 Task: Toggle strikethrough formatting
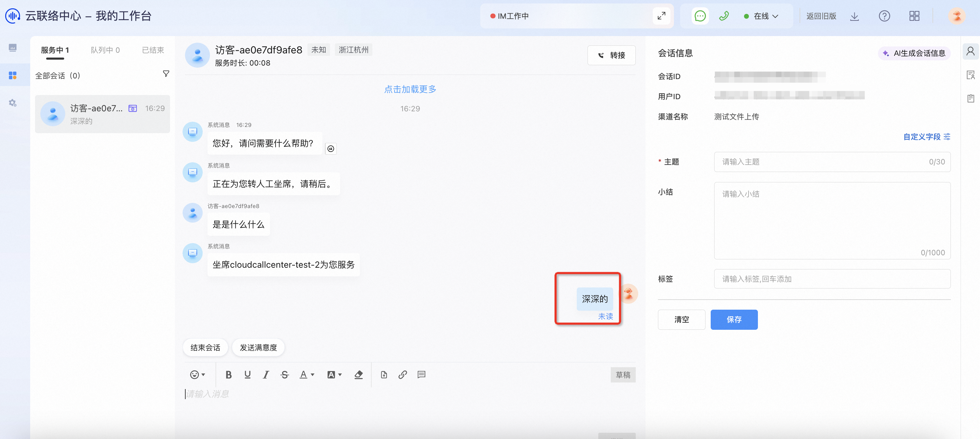coord(285,375)
